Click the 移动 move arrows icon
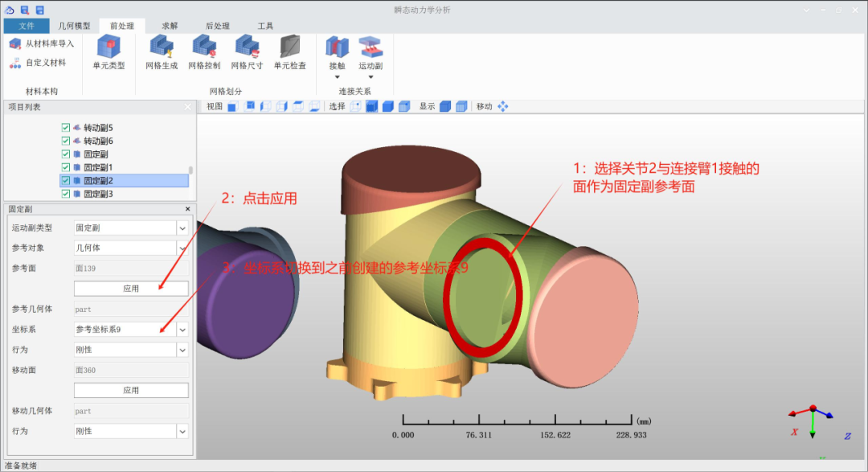 (502, 106)
